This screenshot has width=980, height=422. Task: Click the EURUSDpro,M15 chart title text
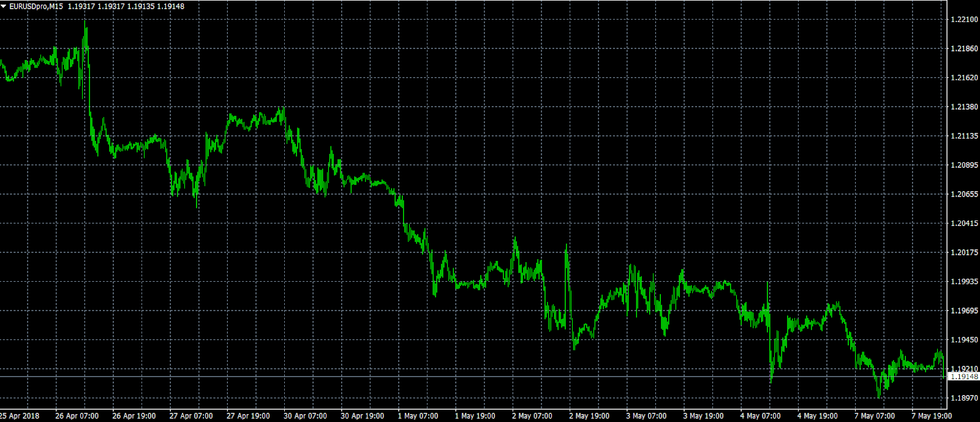point(36,6)
